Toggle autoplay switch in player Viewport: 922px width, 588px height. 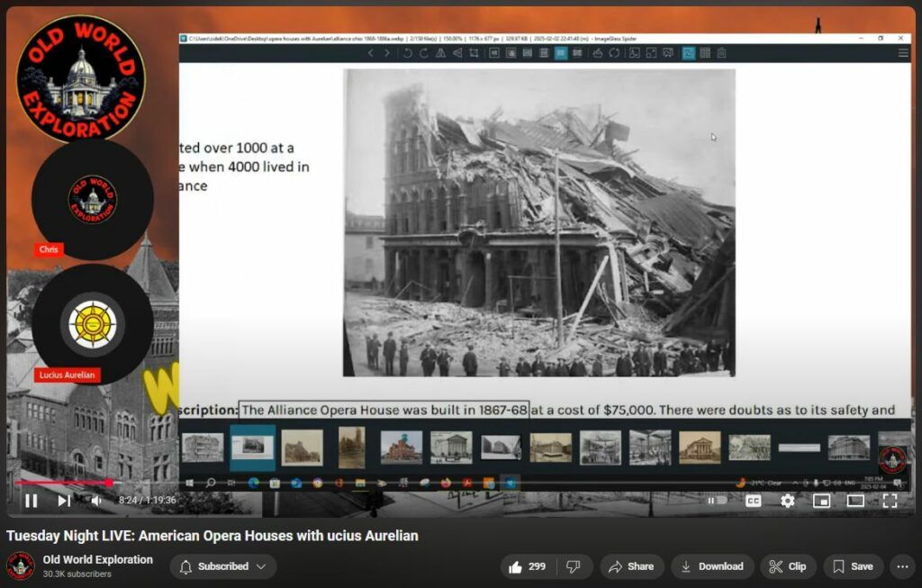[717, 501]
